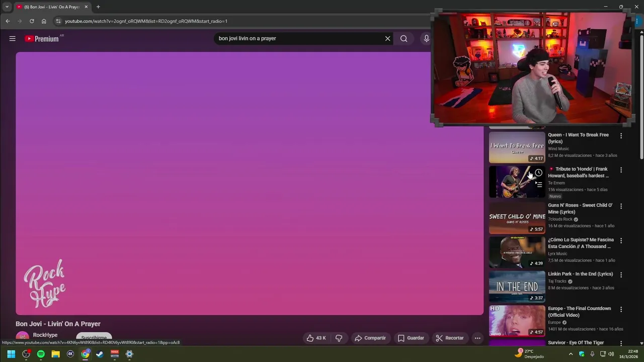Image resolution: width=644 pixels, height=362 pixels.
Task: Open the tab search dropdown arrow
Action: (7, 7)
